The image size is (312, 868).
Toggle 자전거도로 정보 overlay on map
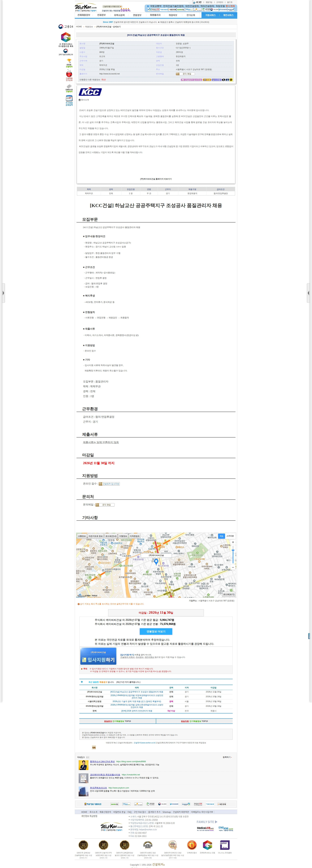tap(95, 536)
